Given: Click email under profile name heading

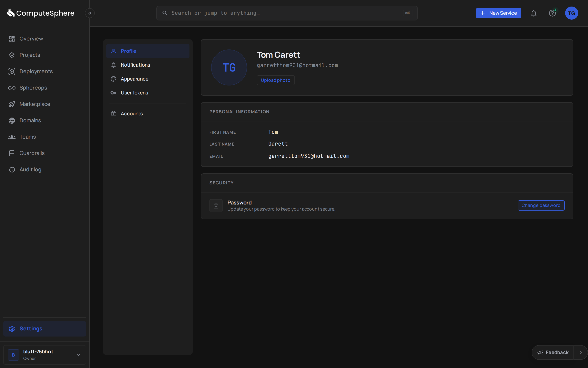Looking at the screenshot, I should pos(297,65).
